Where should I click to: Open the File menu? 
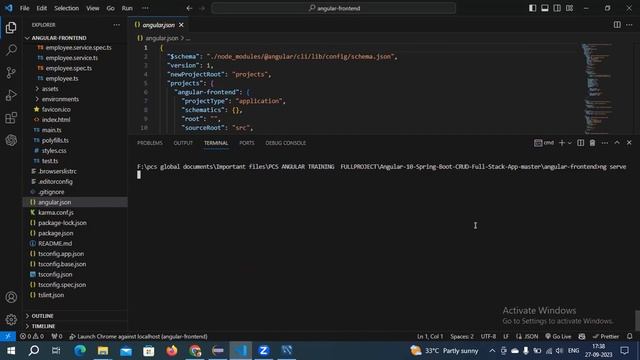[24, 8]
